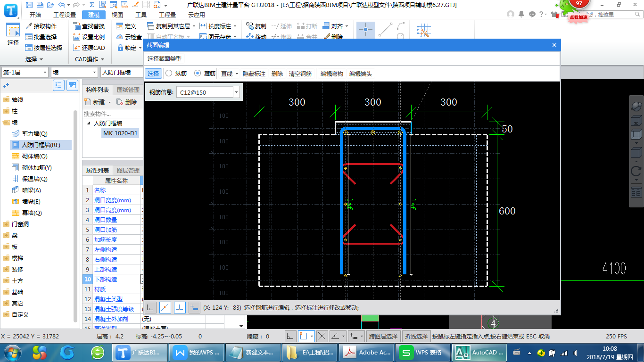
Task: Expand the 对齐 align dropdown
Action: 347,26
